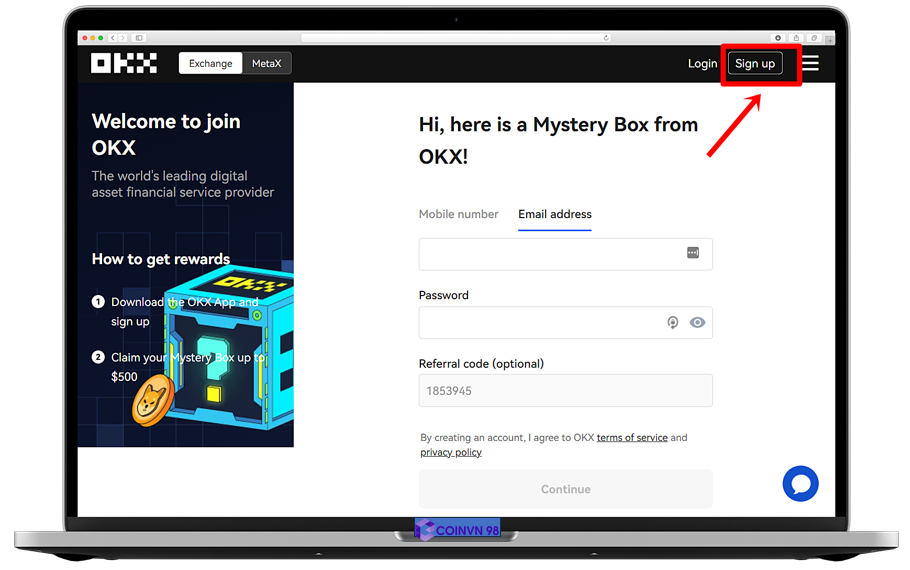Focus the Referral code input field
This screenshot has height=570, width=910.
click(566, 391)
